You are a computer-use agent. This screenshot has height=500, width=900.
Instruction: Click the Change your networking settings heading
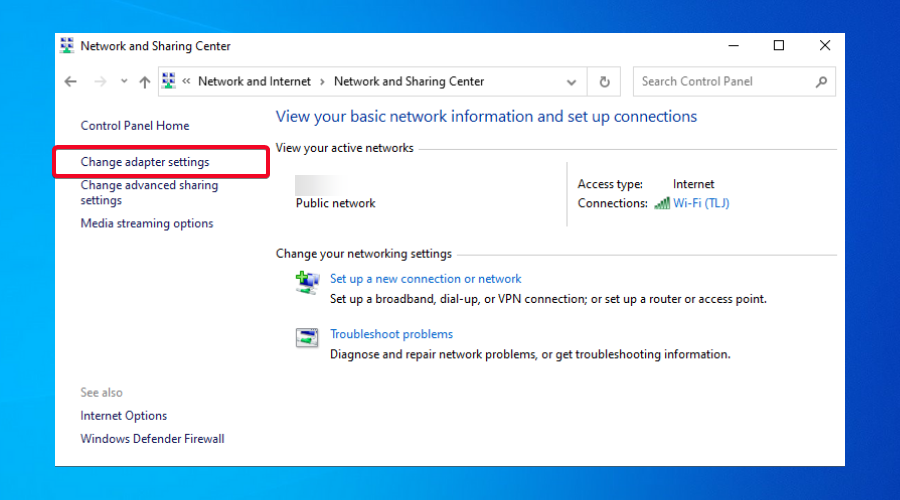click(x=364, y=254)
